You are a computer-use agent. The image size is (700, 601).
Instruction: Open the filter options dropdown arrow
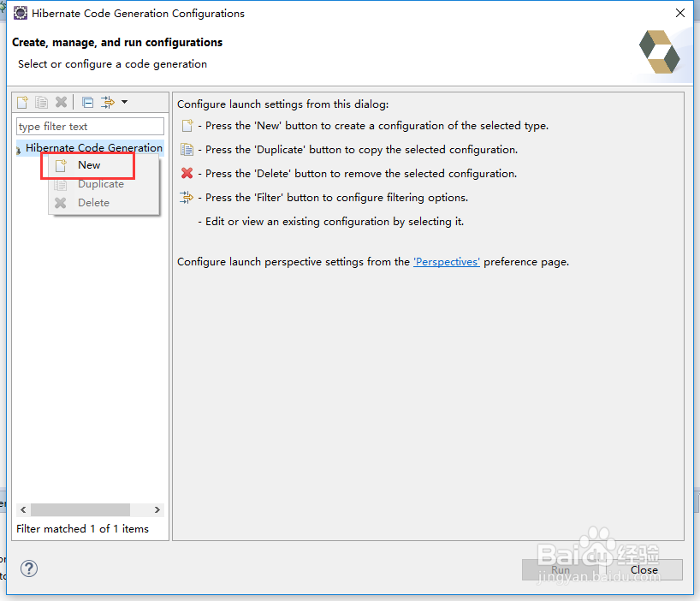point(125,102)
